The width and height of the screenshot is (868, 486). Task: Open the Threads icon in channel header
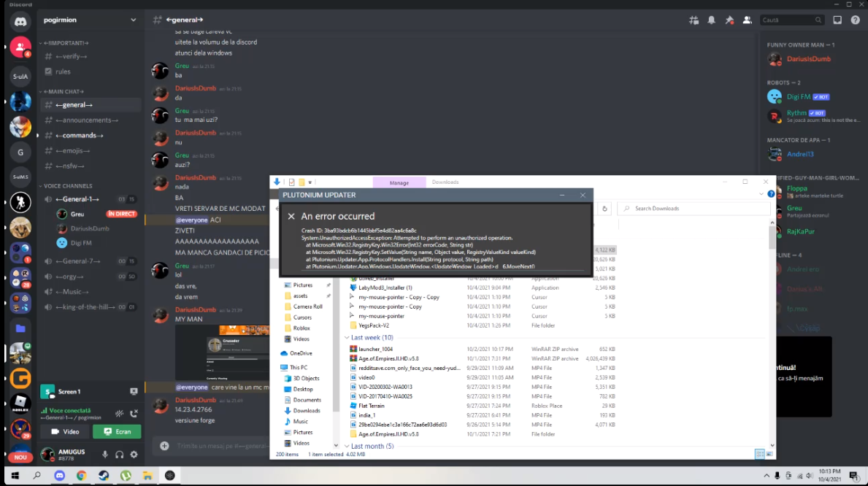point(694,20)
